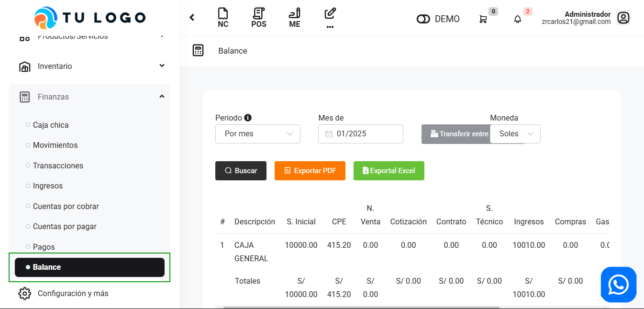Open WhatsApp chat button
644x309 pixels.
pos(618,285)
